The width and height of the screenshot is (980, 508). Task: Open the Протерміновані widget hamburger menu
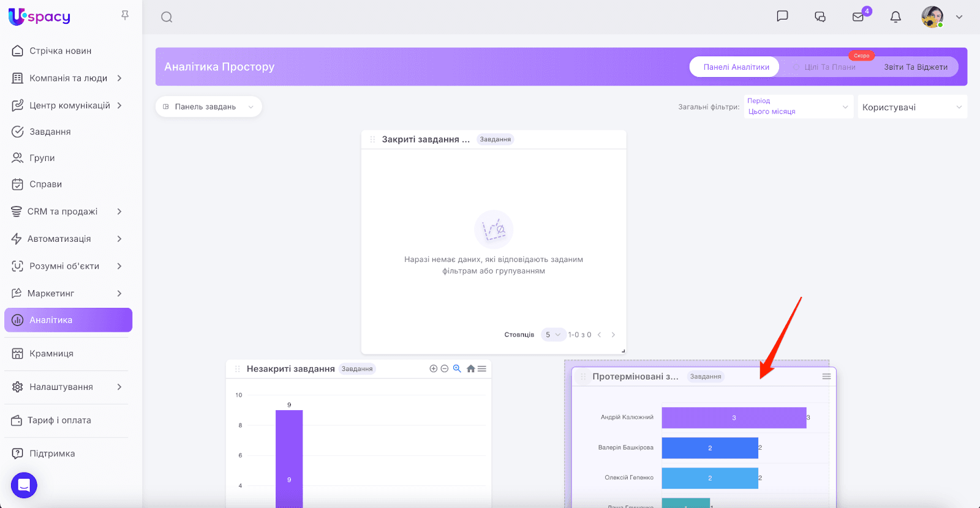(826, 376)
